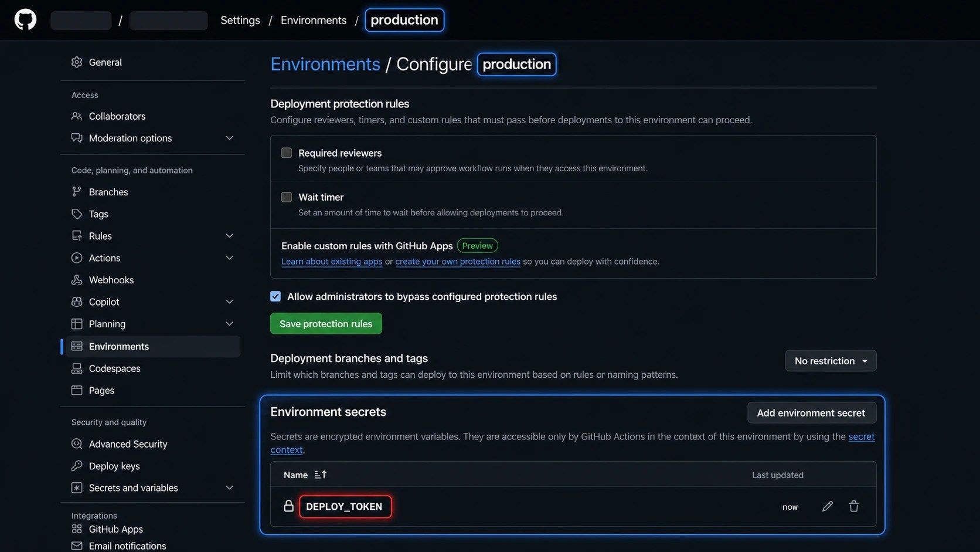Click the Last updated column header
Viewport: 980px width, 552px height.
coord(778,475)
